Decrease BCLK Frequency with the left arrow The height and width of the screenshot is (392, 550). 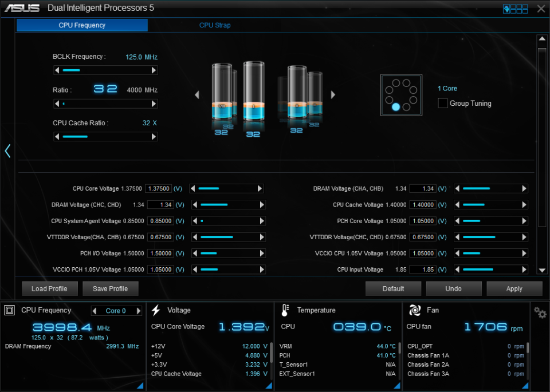[x=57, y=70]
